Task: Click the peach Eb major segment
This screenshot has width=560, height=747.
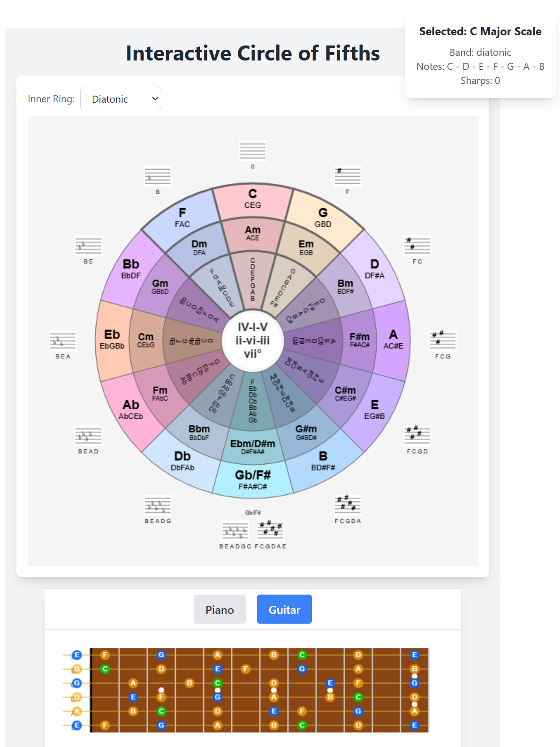Action: (112, 339)
